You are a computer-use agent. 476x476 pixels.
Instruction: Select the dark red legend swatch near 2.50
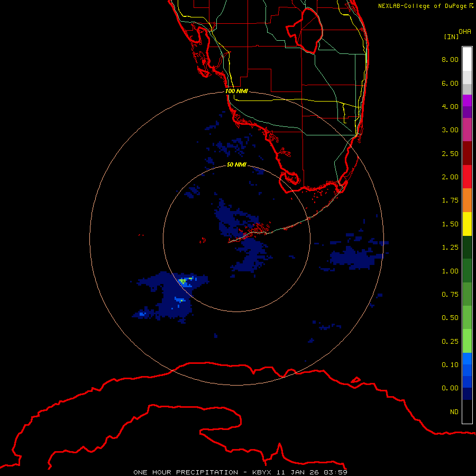(467, 153)
